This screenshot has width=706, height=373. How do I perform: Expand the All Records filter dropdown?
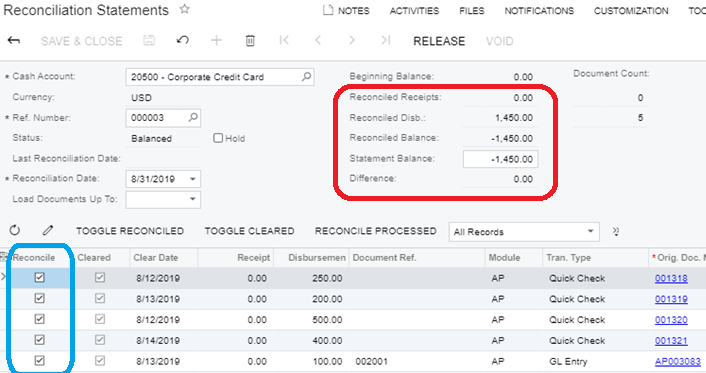pyautogui.click(x=590, y=232)
